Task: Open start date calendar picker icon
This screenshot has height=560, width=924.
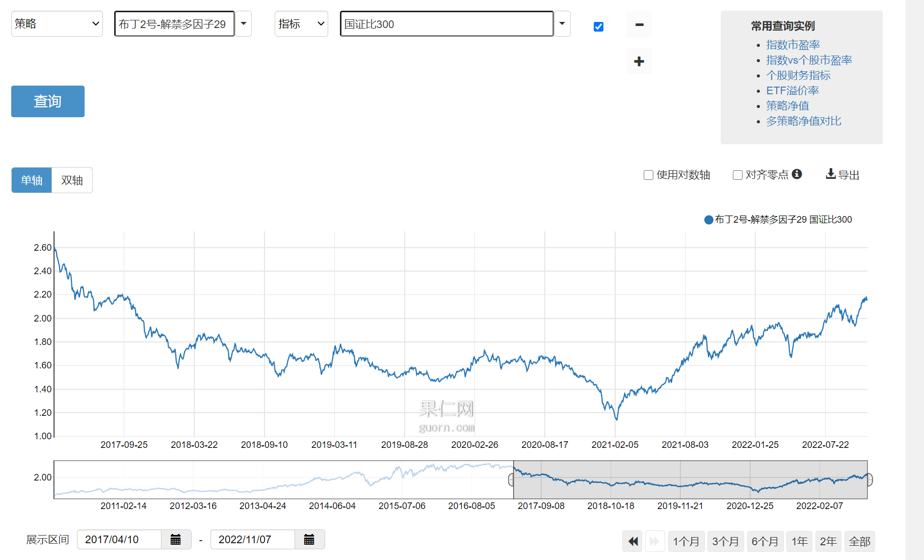Action: click(176, 540)
